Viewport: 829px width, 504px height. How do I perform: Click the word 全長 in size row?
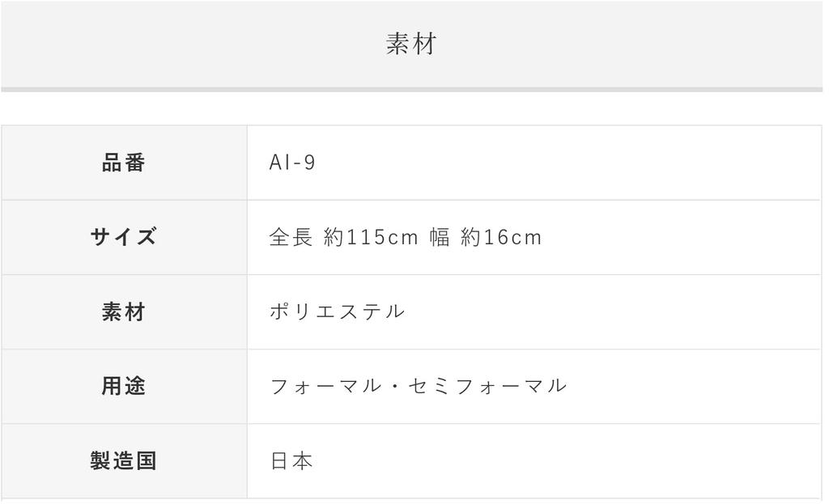(x=291, y=237)
